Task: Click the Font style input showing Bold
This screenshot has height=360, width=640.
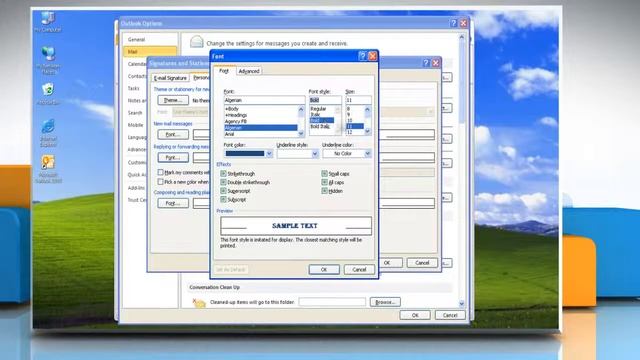Action: click(325, 100)
